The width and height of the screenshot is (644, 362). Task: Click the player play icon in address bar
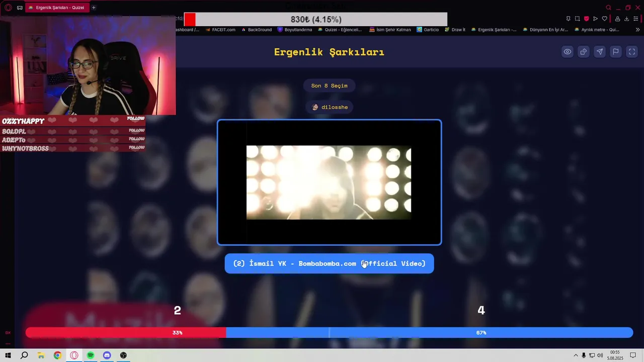point(595,19)
